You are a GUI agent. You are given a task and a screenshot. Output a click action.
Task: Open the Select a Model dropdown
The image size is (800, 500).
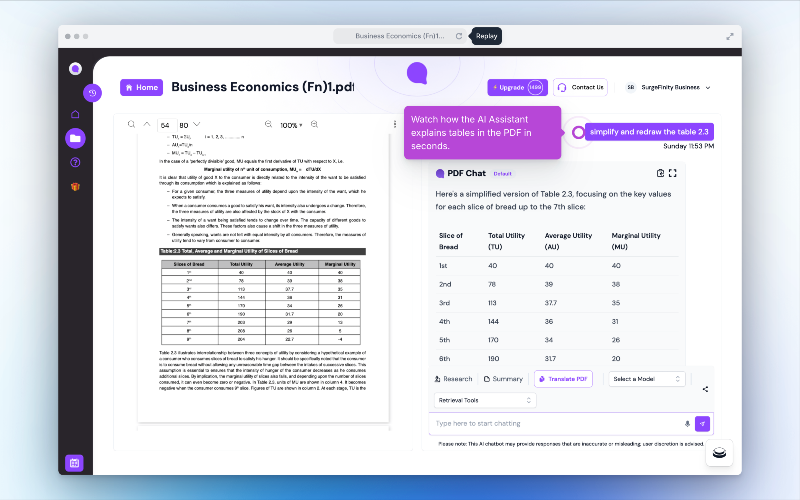pyautogui.click(x=646, y=379)
